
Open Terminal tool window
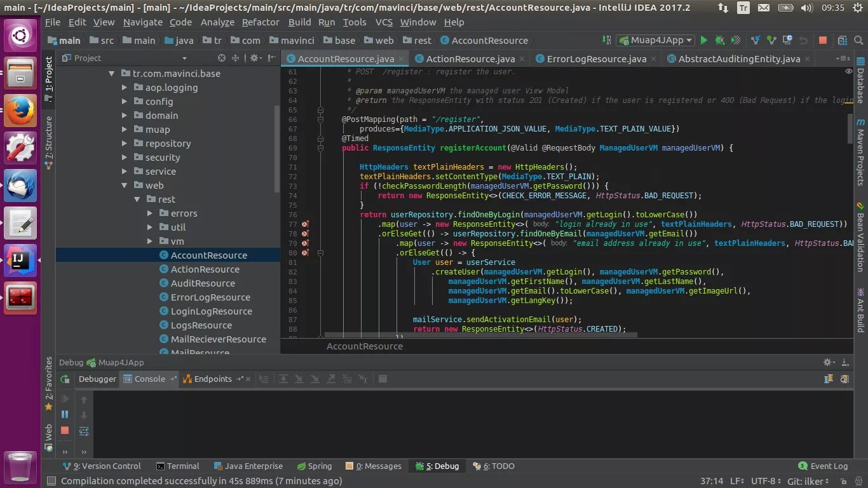click(178, 466)
